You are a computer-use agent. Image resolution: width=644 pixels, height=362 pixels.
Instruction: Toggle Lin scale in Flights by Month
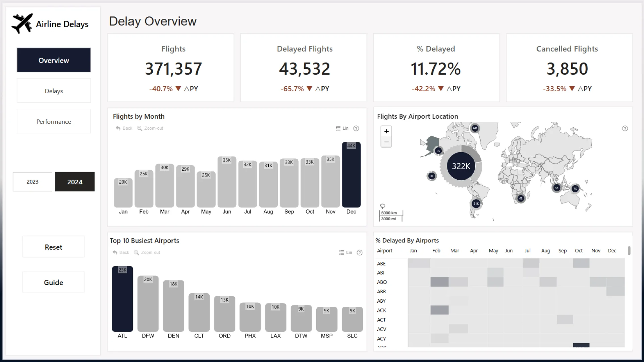(x=342, y=128)
